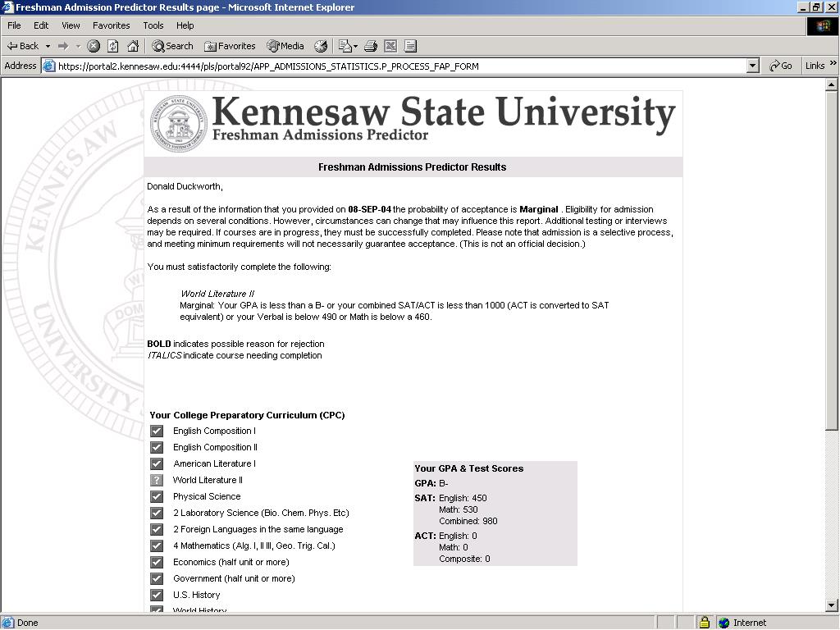Open the File menu
Screen dimensions: 840x630
14,25
